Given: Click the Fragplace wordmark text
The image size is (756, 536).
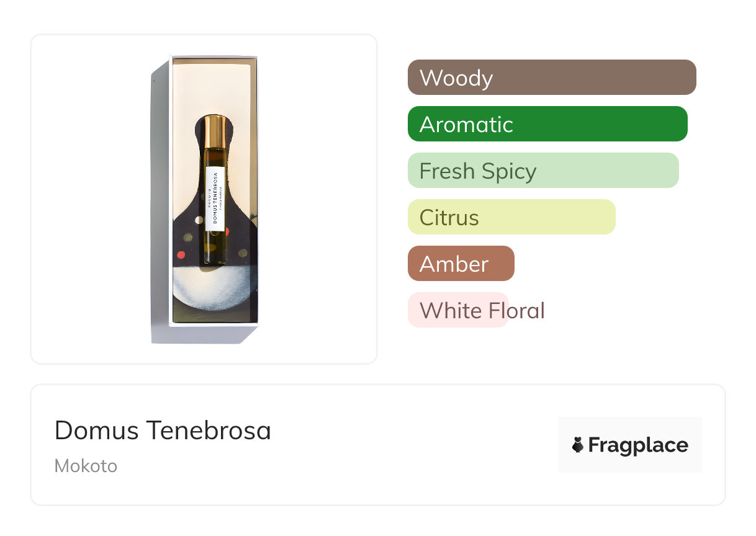Looking at the screenshot, I should 638,445.
